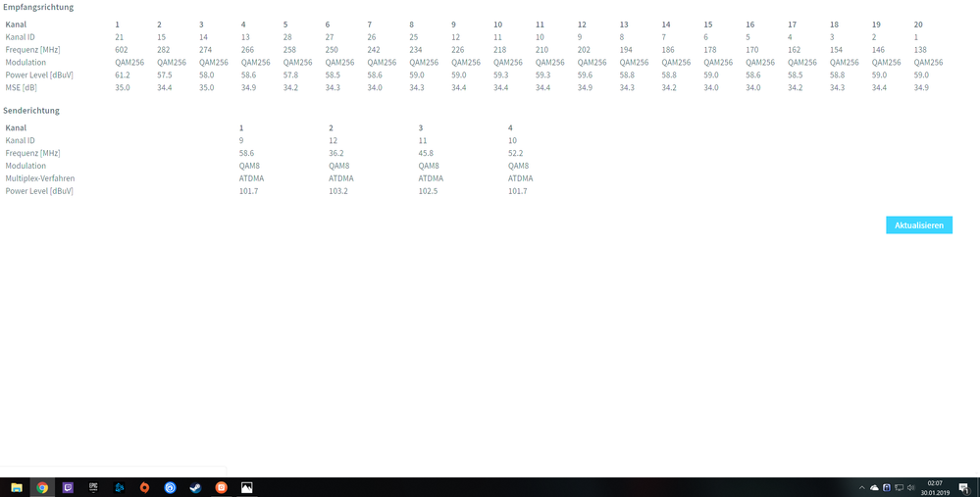Screen dimensions: 980x497
Task: Click the 602 MHz frequency value
Action: pyautogui.click(x=122, y=50)
